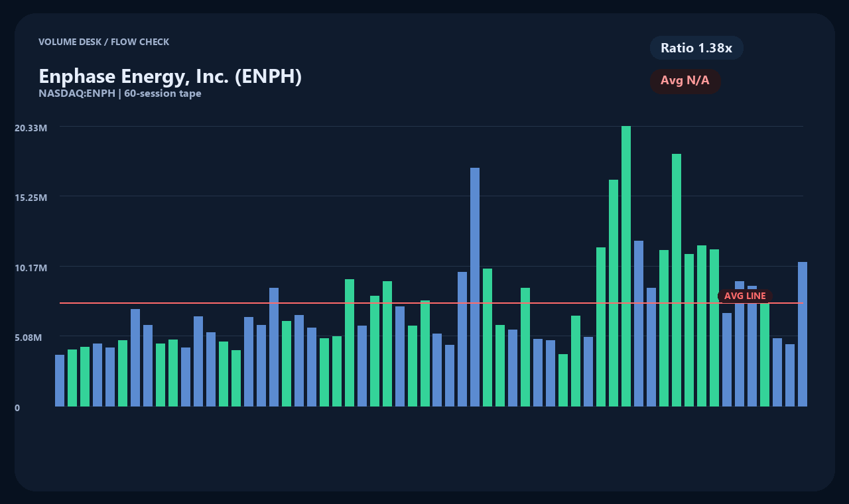
Task: Click the NASDAQ:ENPH 60-session tape subtitle
Action: click(x=120, y=94)
